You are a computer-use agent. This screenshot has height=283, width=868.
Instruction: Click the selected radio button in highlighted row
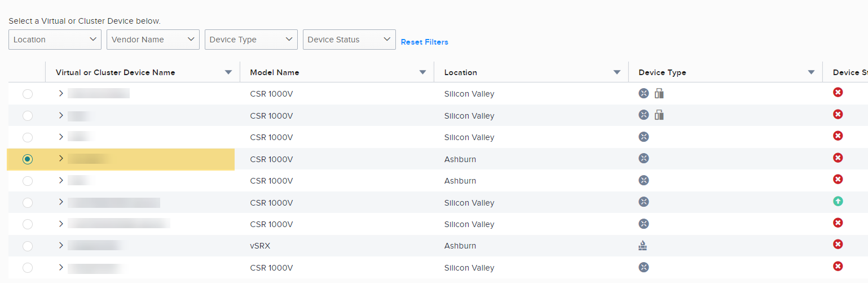point(28,159)
